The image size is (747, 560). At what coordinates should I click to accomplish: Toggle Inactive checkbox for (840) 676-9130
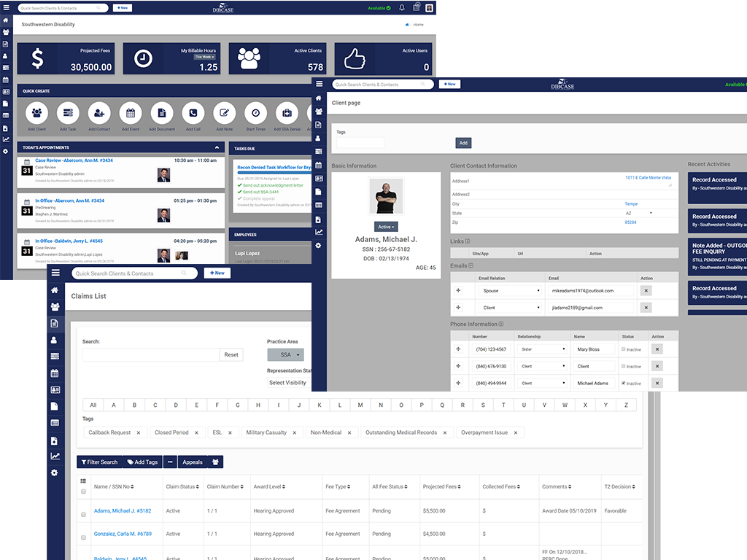(623, 366)
